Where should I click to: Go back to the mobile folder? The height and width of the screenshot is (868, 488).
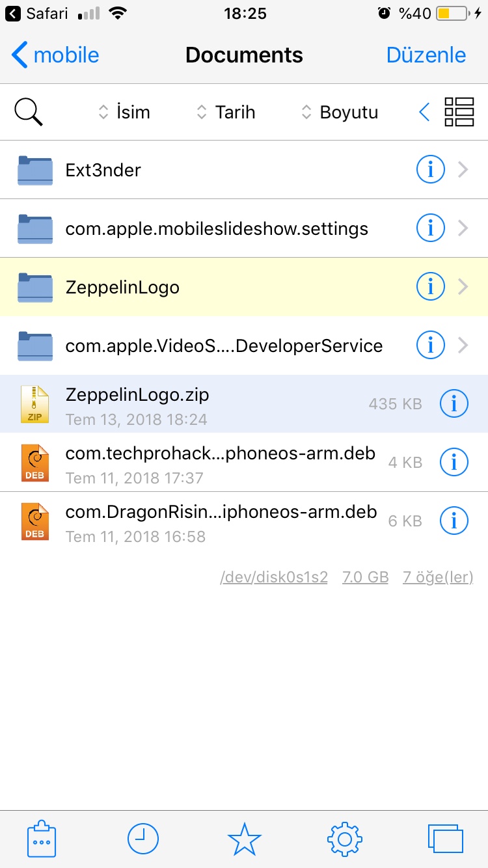tap(56, 55)
